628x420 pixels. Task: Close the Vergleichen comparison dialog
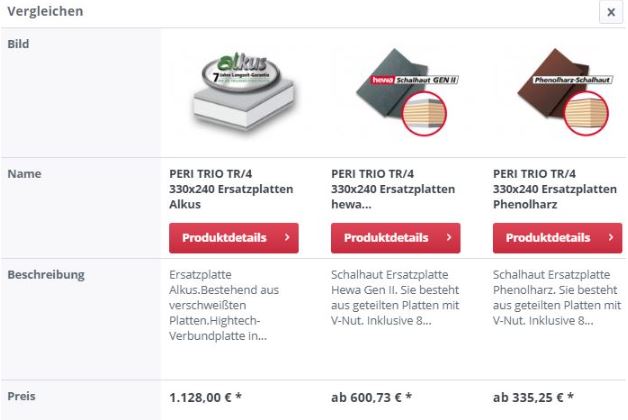[610, 11]
